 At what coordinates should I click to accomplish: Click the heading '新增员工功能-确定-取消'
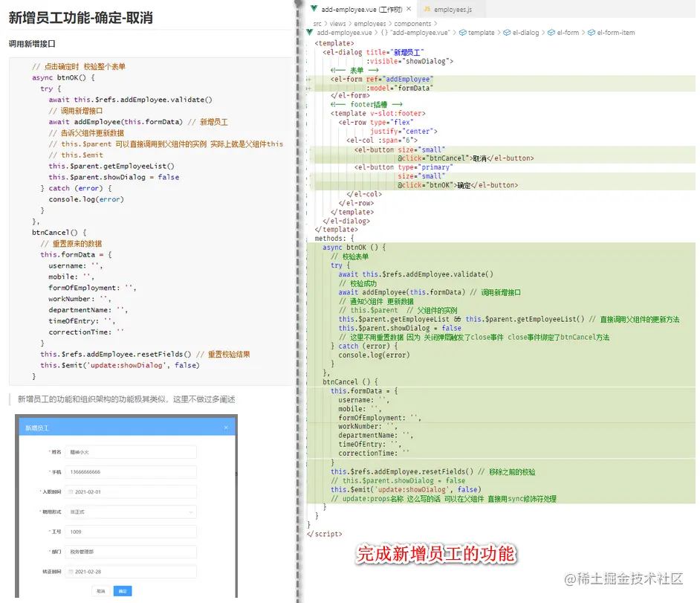(x=81, y=18)
